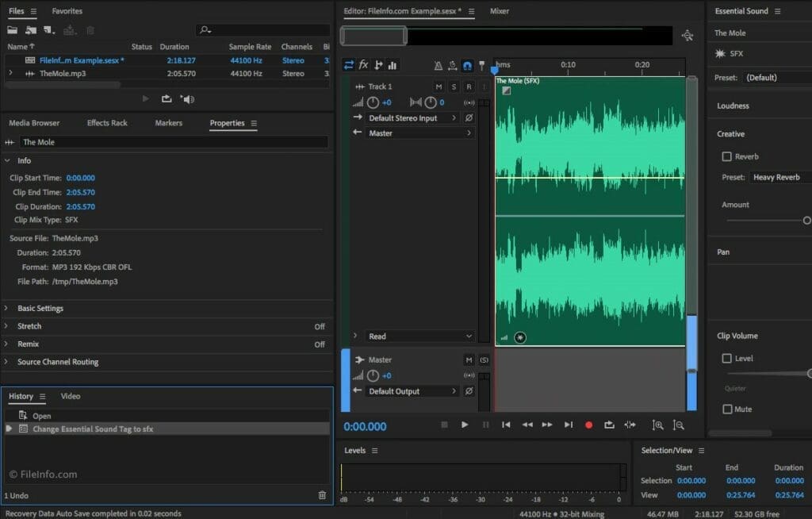812x519 pixels.
Task: Click the Open File folder icon
Action: [12, 30]
